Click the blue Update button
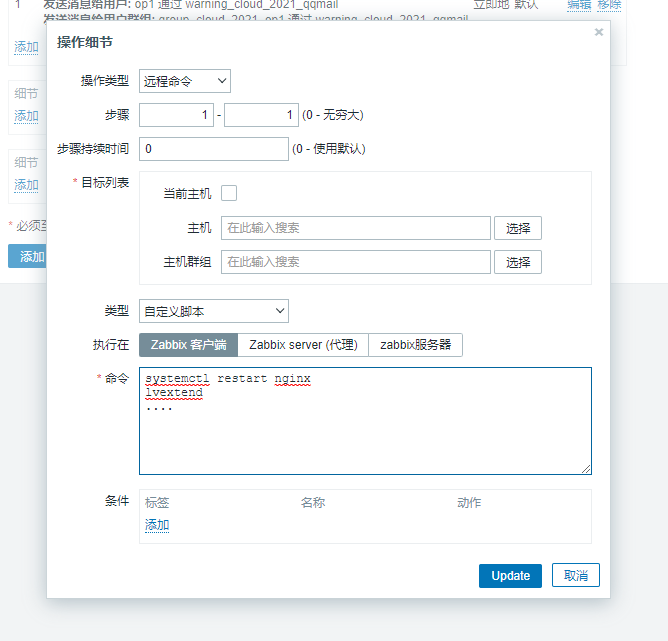The image size is (668, 641). (x=510, y=576)
